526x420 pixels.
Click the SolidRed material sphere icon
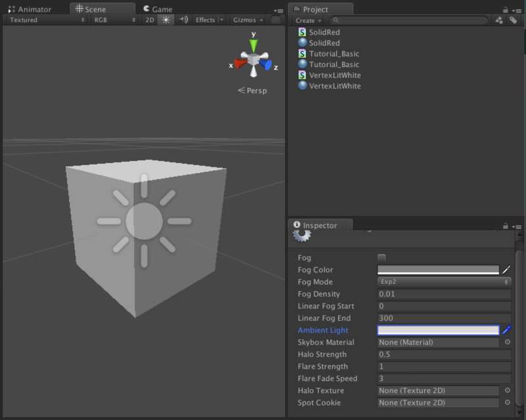(302, 43)
